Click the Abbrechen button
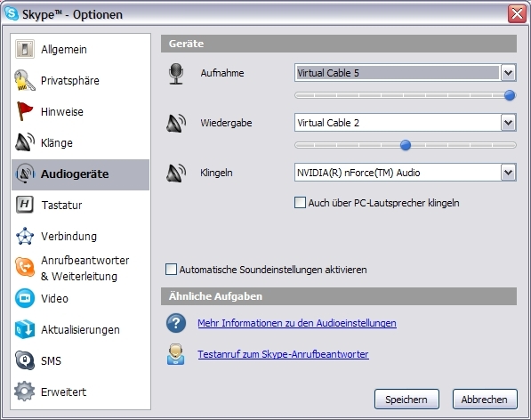Viewport: 531px width, 420px height. (485, 399)
